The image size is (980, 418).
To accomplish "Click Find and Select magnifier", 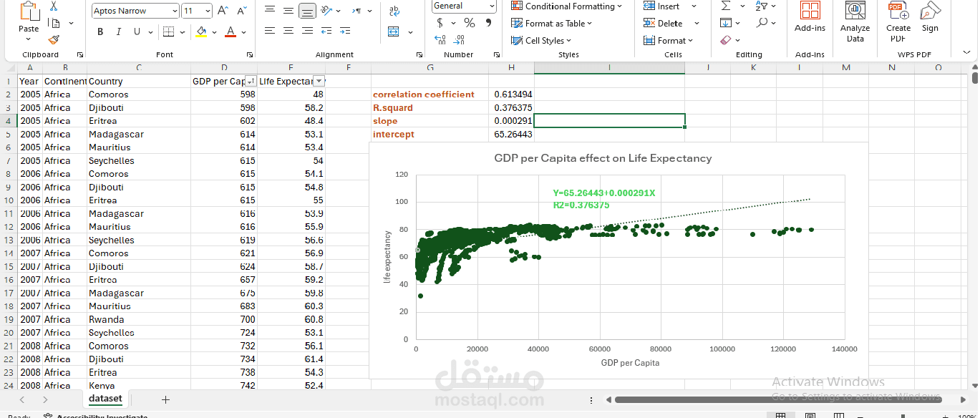I will [762, 23].
